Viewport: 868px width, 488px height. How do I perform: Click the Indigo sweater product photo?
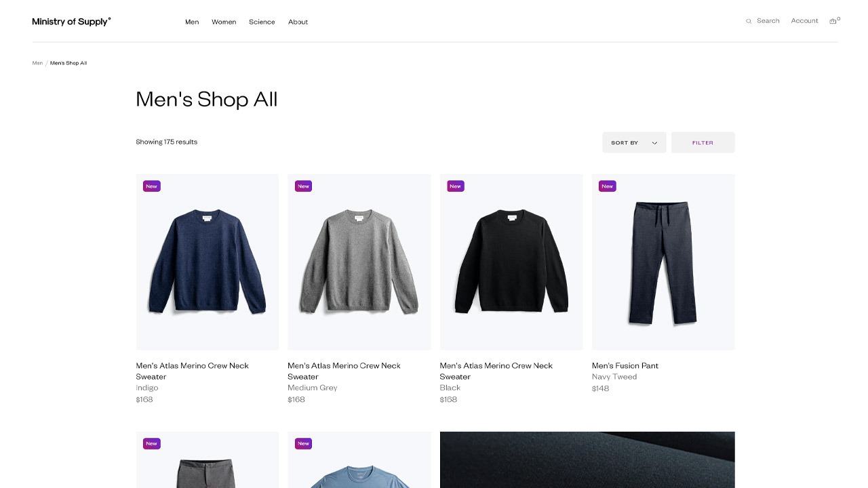point(207,262)
